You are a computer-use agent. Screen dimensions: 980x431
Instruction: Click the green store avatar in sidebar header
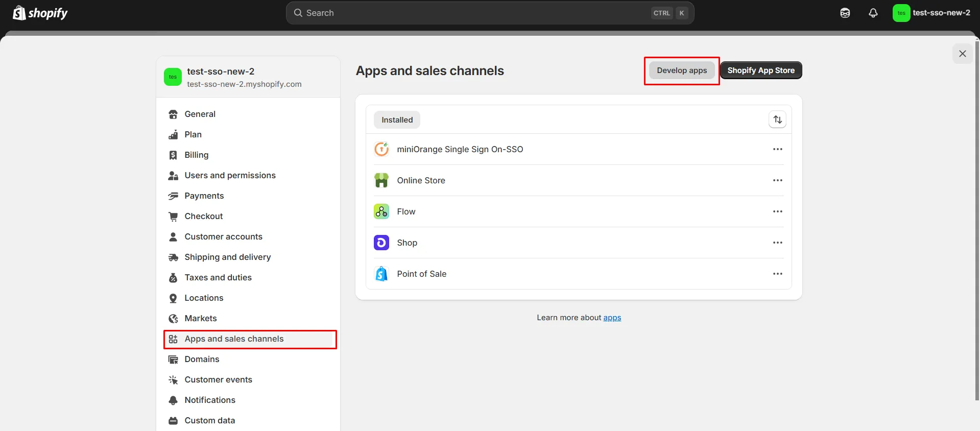(x=173, y=77)
